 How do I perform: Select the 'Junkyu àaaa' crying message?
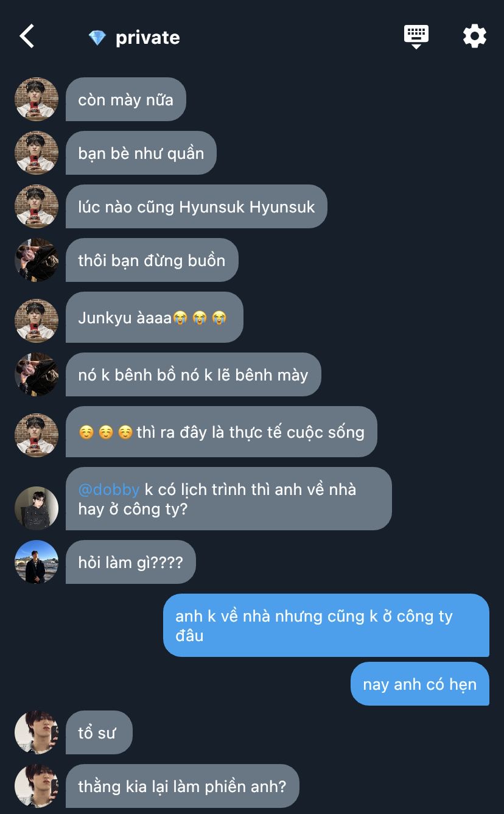pyautogui.click(x=155, y=317)
